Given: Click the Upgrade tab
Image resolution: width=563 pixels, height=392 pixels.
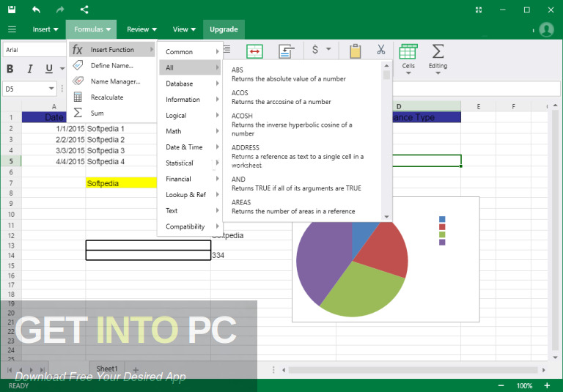Looking at the screenshot, I should click(x=224, y=29).
